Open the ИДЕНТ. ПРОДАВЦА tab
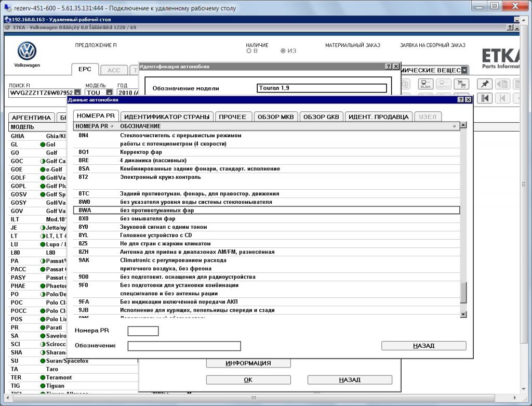 (x=379, y=117)
